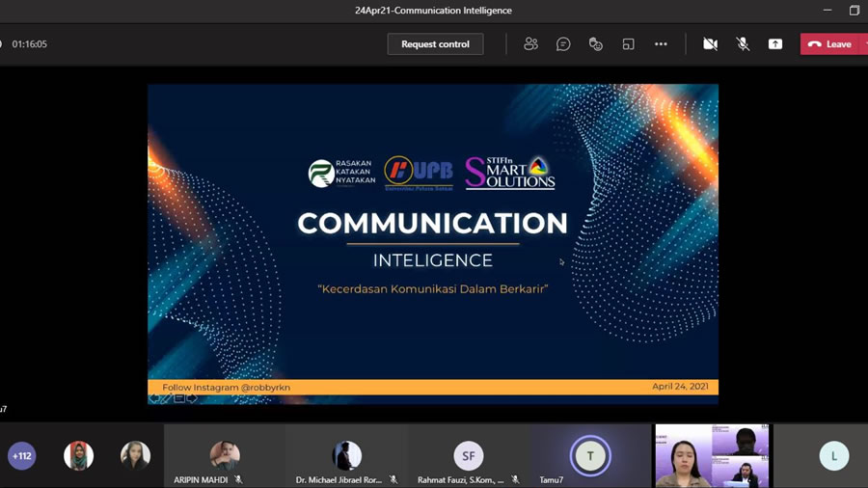Open the rooms icon in toolbar

[x=628, y=44]
